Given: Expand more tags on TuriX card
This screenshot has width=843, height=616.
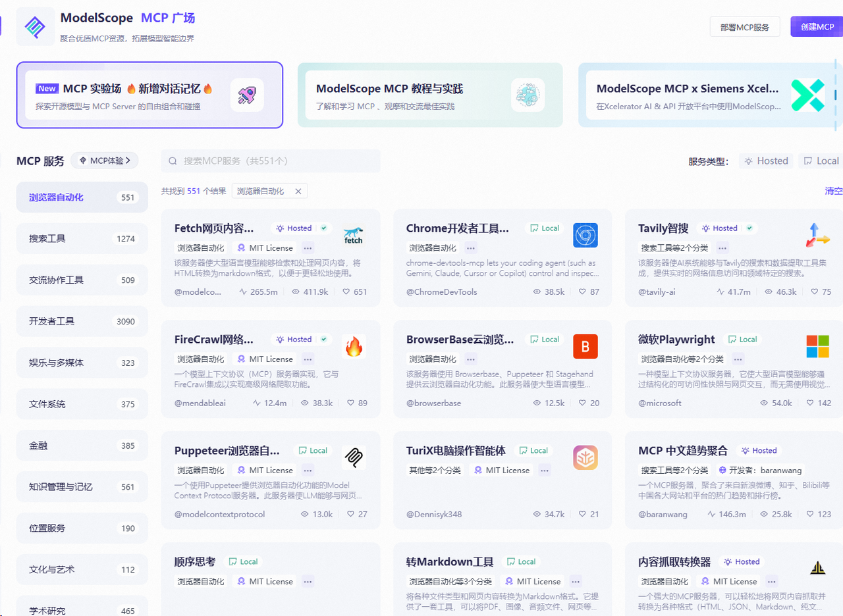Looking at the screenshot, I should click(544, 471).
